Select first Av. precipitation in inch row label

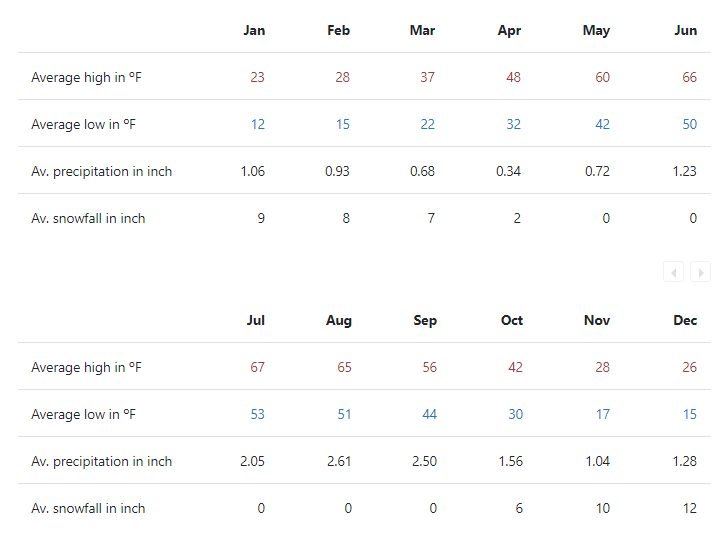(x=101, y=172)
